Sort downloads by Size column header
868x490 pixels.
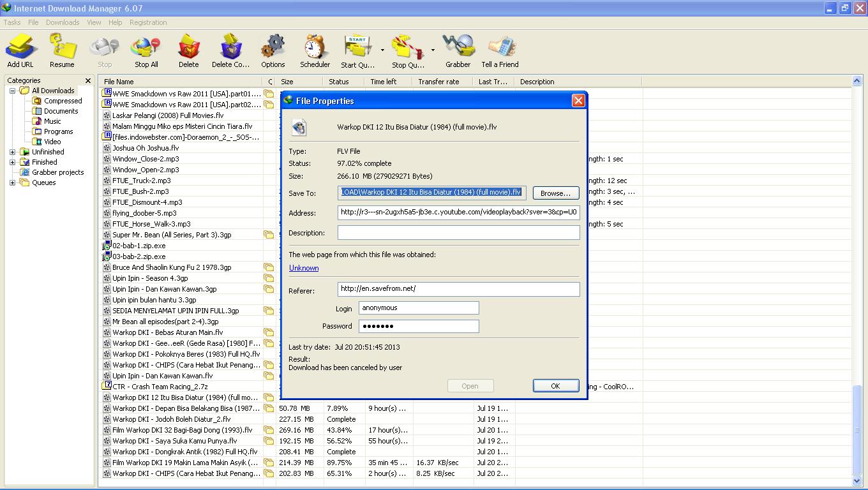pos(299,82)
